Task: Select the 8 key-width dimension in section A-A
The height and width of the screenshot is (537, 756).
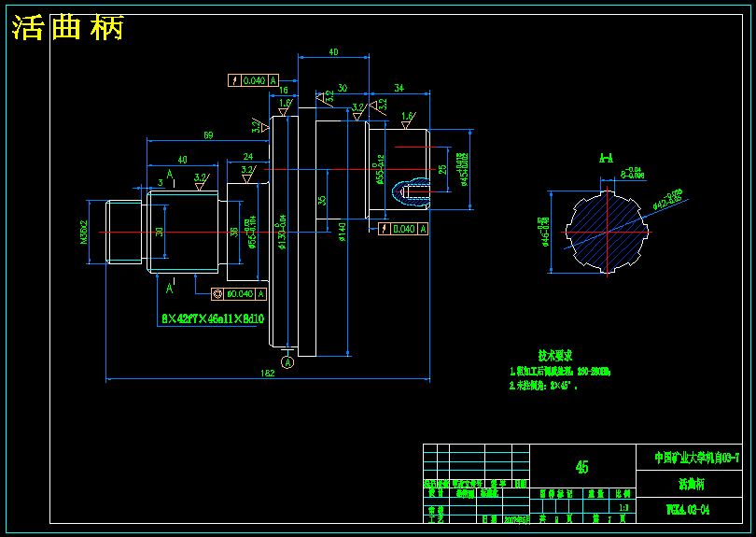Action: click(632, 173)
